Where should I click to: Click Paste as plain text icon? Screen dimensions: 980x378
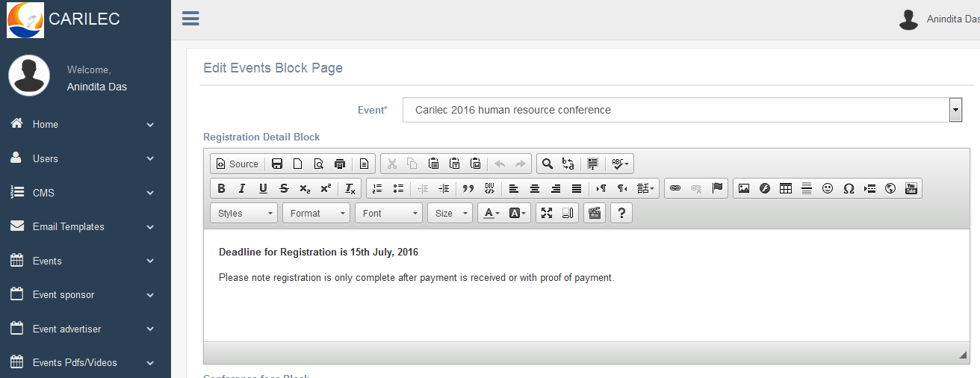pos(454,164)
